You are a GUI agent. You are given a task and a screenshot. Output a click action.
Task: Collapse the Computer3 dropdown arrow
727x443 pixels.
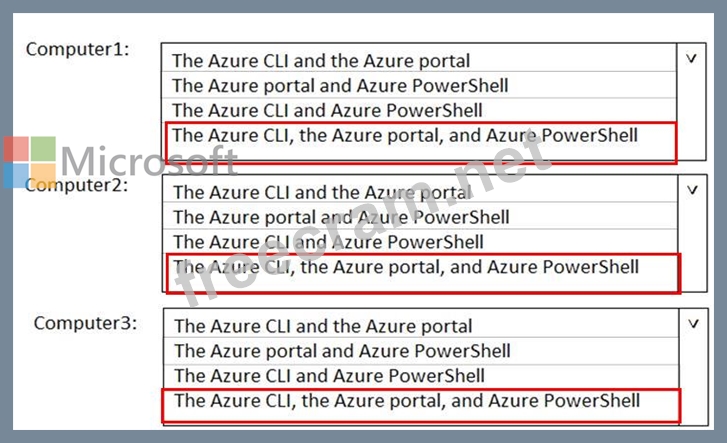(x=690, y=323)
